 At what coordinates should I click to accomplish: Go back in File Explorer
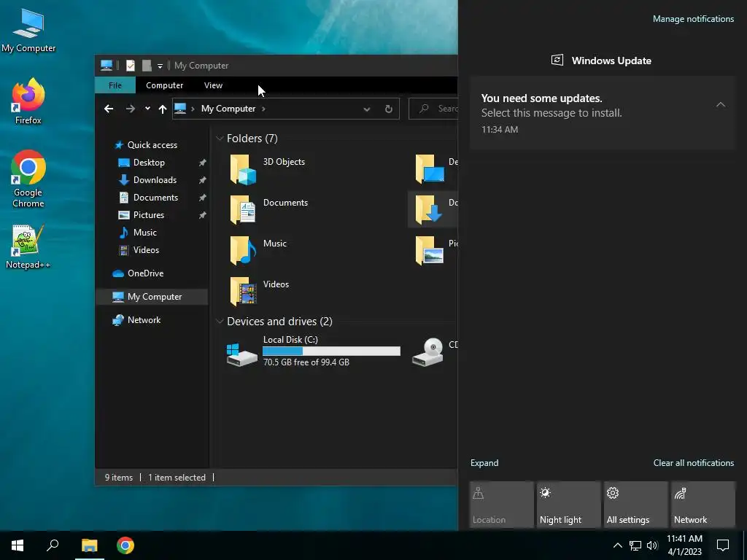(109, 109)
